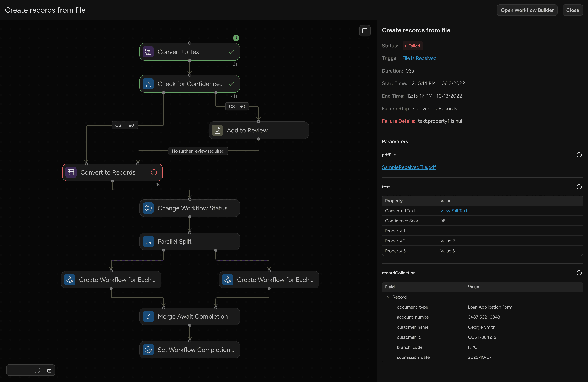Select the Set Workflow Completion checkmark icon

click(x=148, y=350)
